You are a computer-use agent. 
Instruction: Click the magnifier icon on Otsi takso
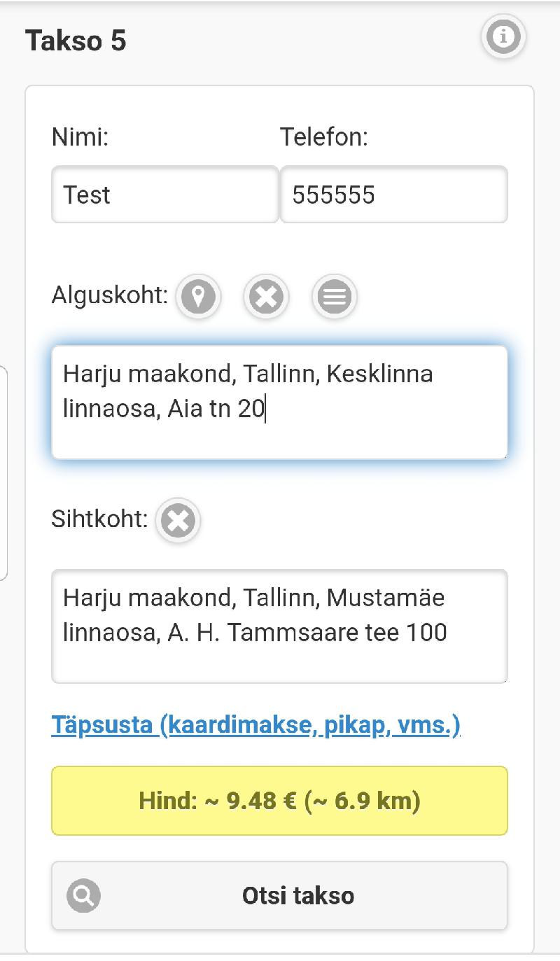coord(84,895)
